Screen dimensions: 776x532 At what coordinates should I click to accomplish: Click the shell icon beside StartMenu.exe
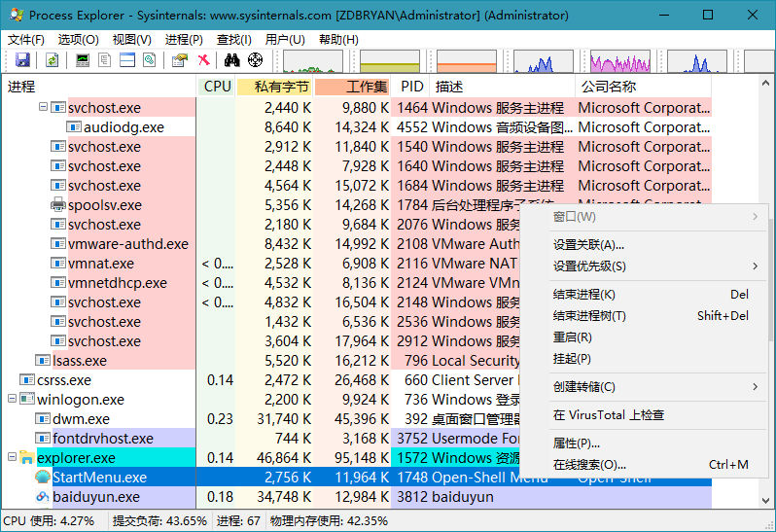(x=43, y=478)
